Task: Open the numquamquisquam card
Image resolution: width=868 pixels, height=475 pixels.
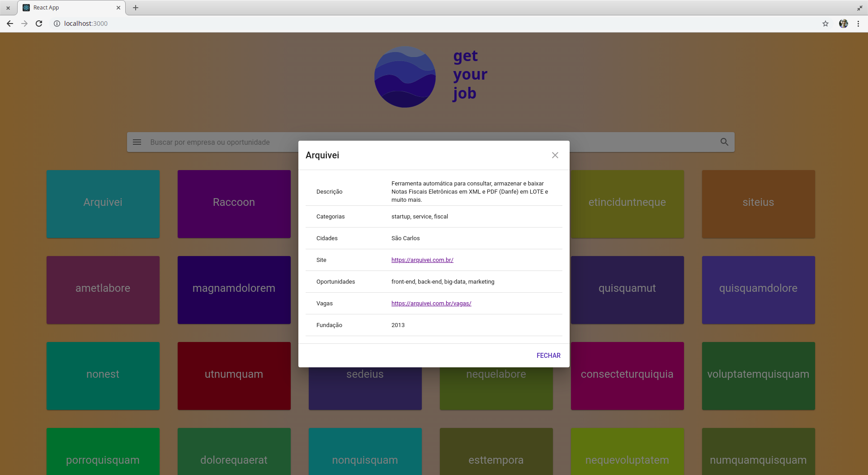Action: (x=759, y=451)
